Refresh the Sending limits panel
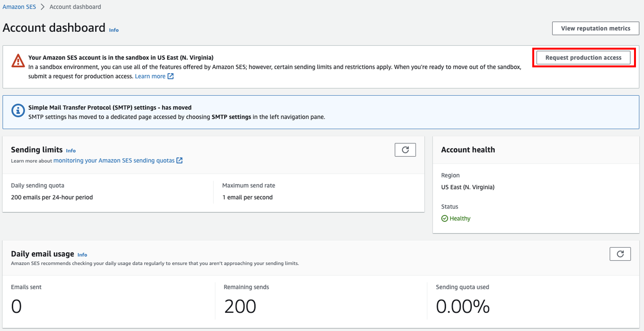The width and height of the screenshot is (644, 331). [405, 150]
